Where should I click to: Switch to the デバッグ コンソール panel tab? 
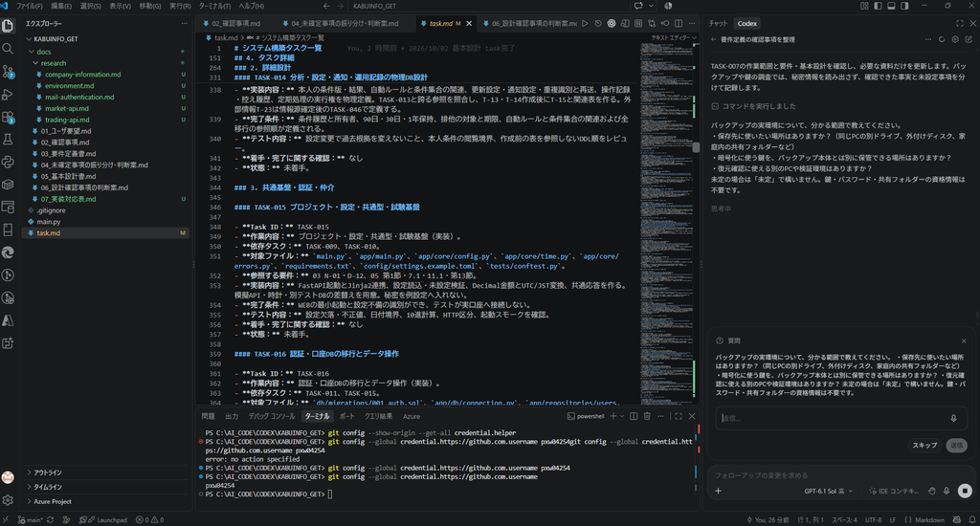271,416
